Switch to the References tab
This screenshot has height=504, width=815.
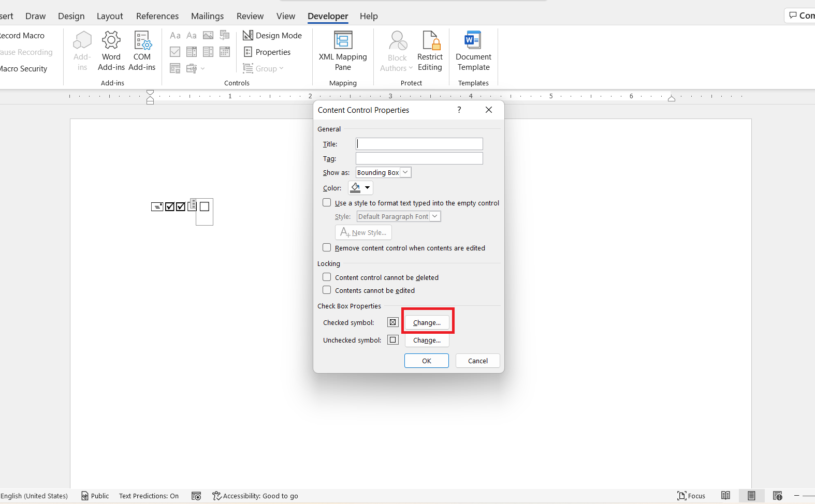[x=157, y=16]
